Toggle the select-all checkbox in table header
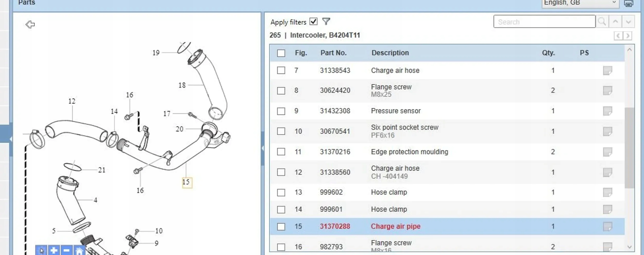The image size is (644, 255). pyautogui.click(x=281, y=53)
